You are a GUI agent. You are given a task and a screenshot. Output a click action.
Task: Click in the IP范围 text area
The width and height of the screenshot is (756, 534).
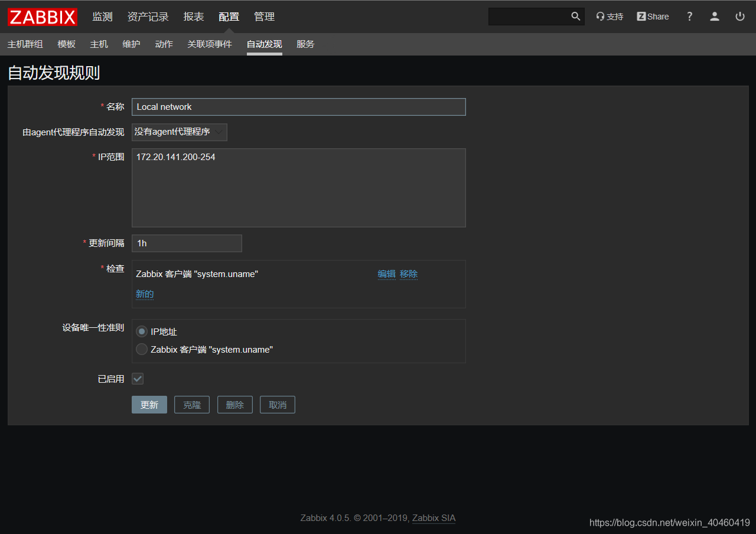[x=299, y=188]
